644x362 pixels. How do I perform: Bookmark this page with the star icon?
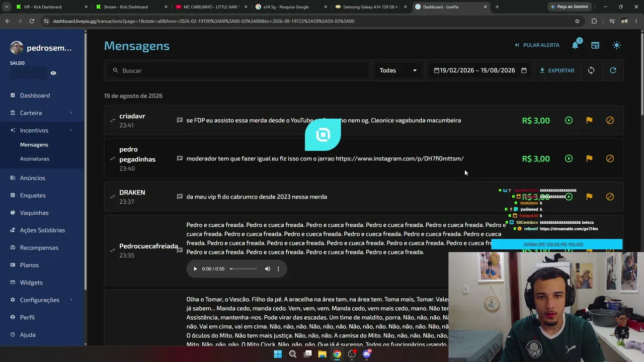point(577,21)
